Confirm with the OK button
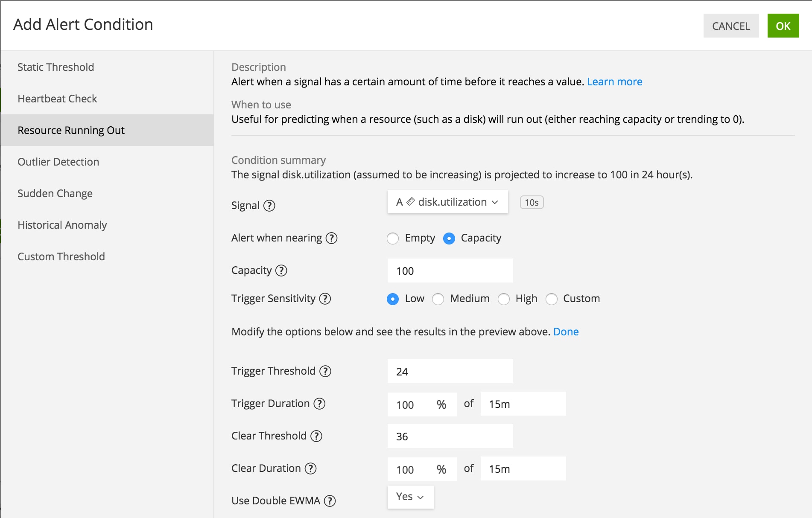Image resolution: width=812 pixels, height=518 pixels. tap(783, 26)
